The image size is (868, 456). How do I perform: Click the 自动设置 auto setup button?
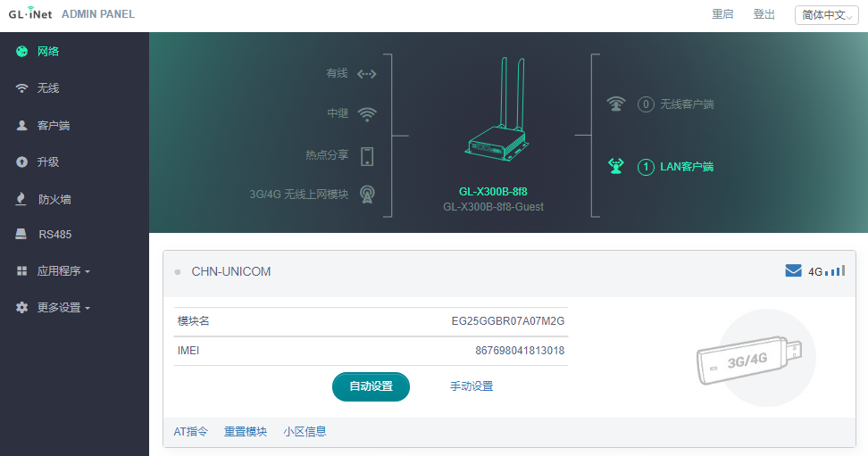pyautogui.click(x=371, y=386)
